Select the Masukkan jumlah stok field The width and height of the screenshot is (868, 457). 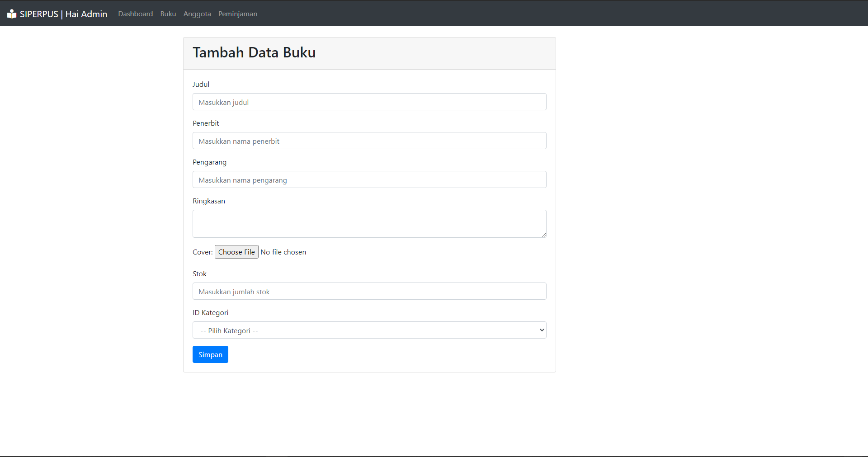pyautogui.click(x=369, y=291)
